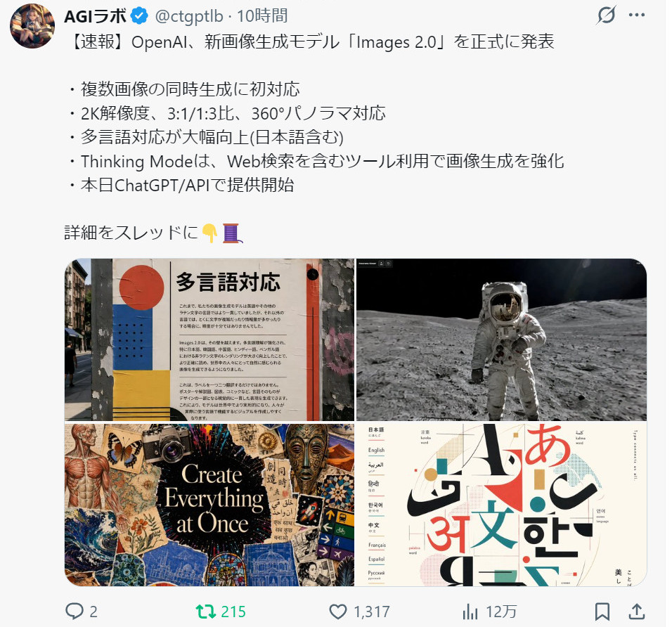Viewport: 672px width, 627px height.
Task: Like the post with the heart icon
Action: 337,611
